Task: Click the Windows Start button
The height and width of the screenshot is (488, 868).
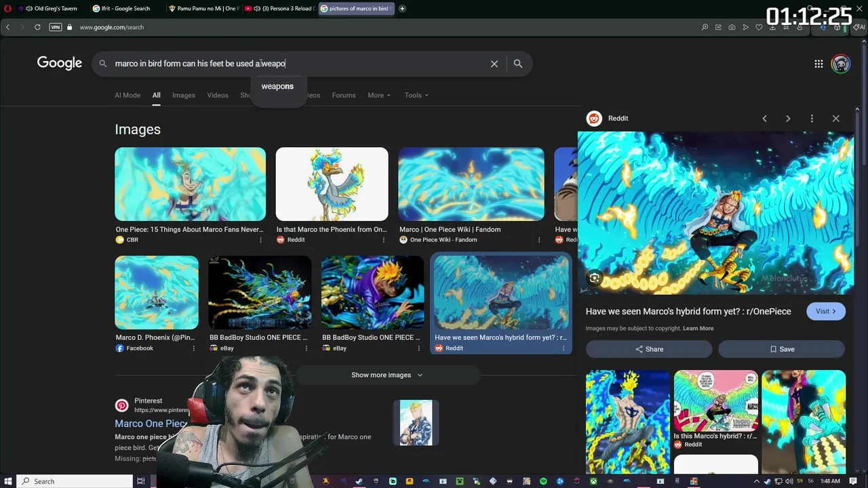Action: tap(7, 481)
